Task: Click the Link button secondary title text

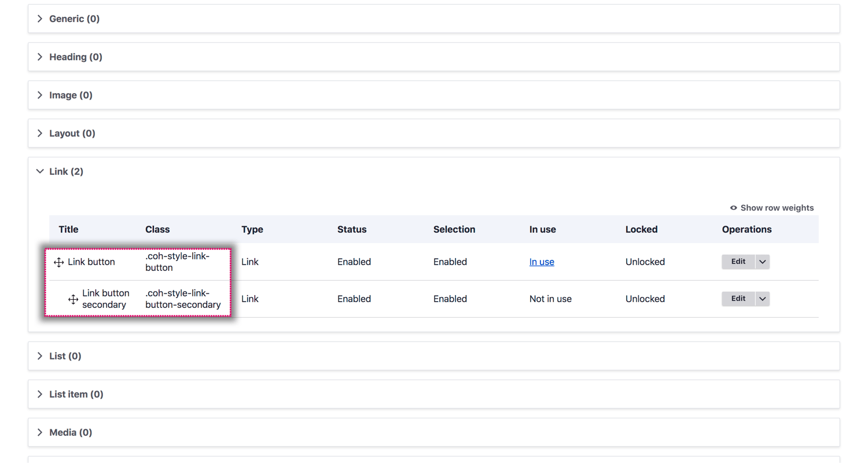Action: [106, 299]
